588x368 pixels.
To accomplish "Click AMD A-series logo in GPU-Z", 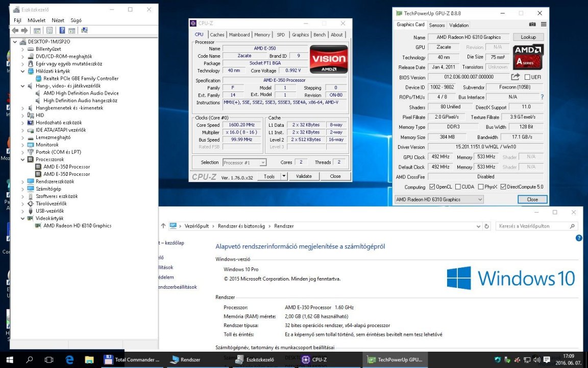I will point(528,57).
